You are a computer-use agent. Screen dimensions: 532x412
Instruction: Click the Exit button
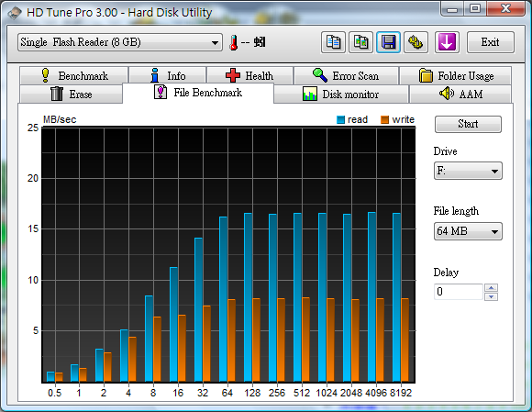(491, 42)
